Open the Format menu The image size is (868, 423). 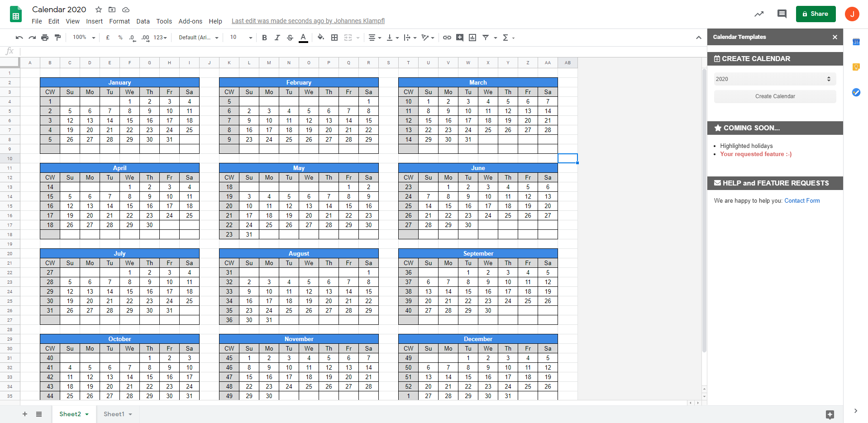119,21
